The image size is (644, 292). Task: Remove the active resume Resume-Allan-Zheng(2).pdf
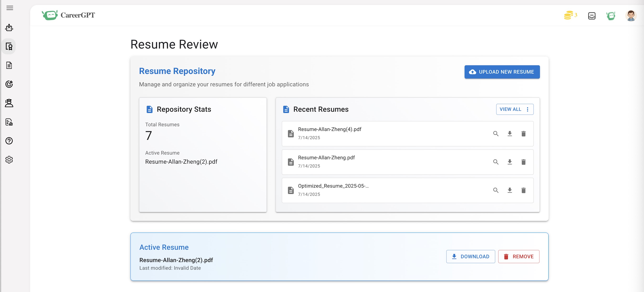click(519, 256)
